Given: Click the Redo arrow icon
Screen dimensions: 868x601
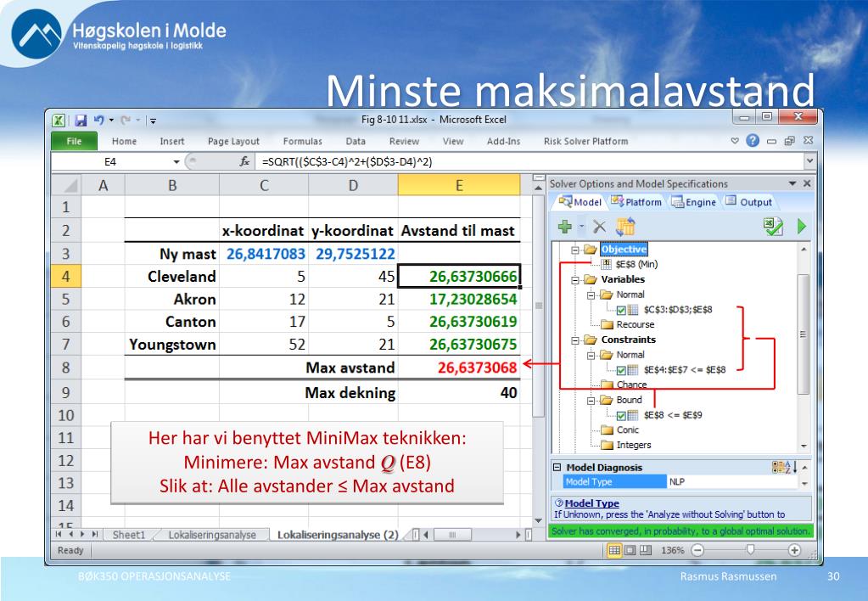Looking at the screenshot, I should [x=126, y=120].
